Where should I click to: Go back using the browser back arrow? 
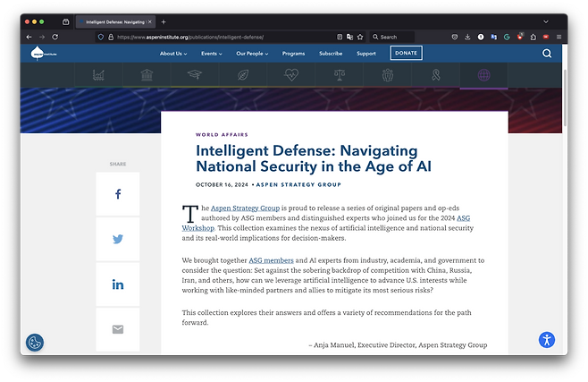pos(29,37)
